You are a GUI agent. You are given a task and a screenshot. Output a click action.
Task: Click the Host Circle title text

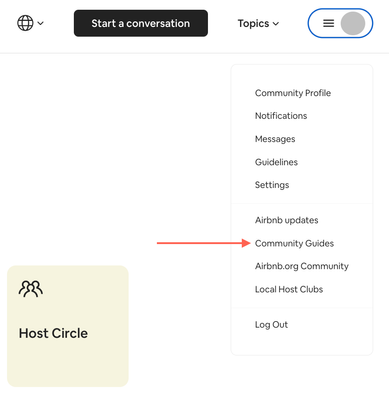[x=53, y=333]
